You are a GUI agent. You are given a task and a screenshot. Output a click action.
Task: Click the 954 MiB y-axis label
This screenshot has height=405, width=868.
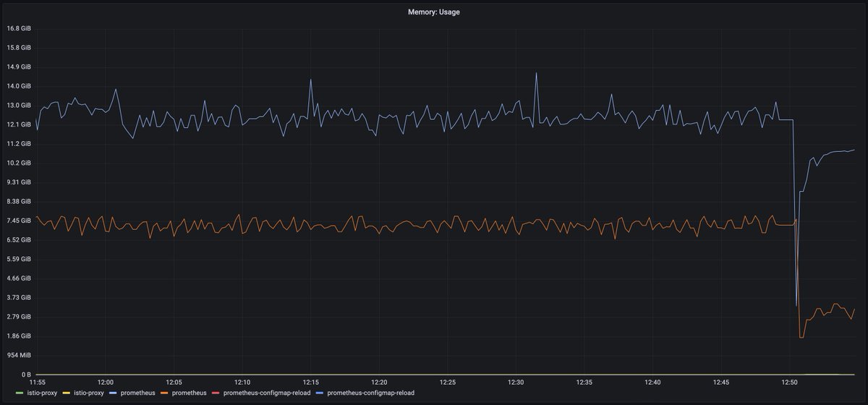[19, 355]
